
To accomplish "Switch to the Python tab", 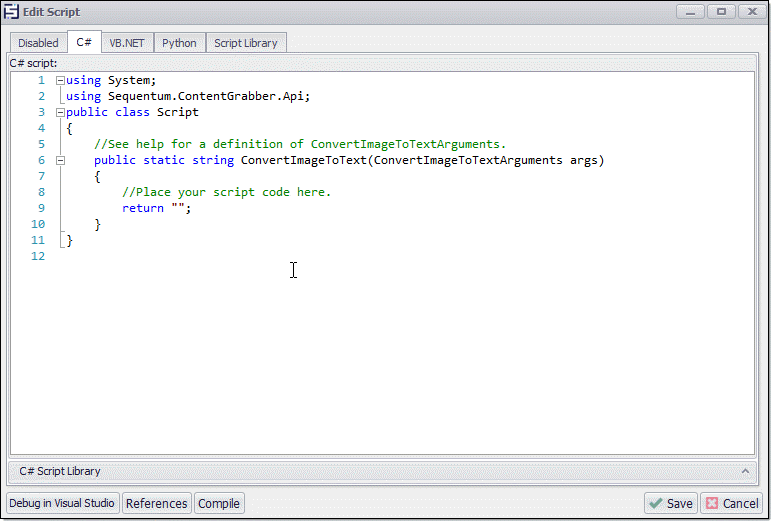I will (180, 43).
